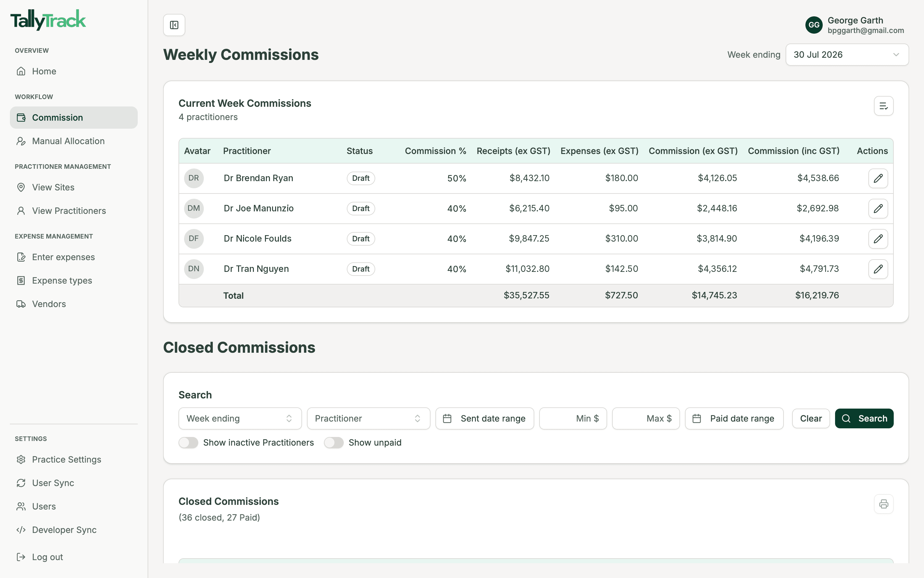Open User Sync
924x578 pixels.
73,483
